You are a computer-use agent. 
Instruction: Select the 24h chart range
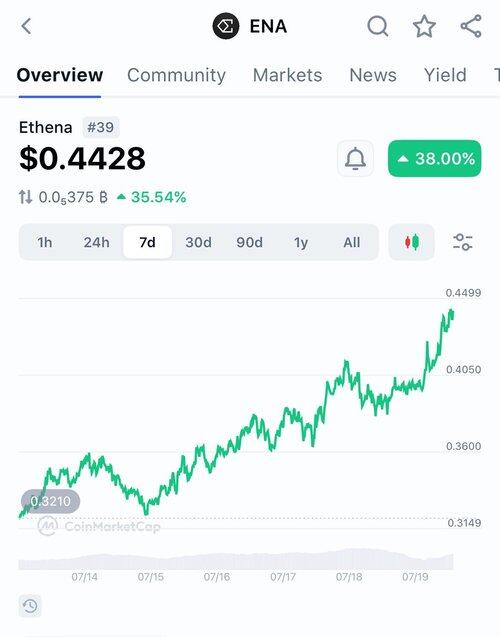(x=97, y=243)
